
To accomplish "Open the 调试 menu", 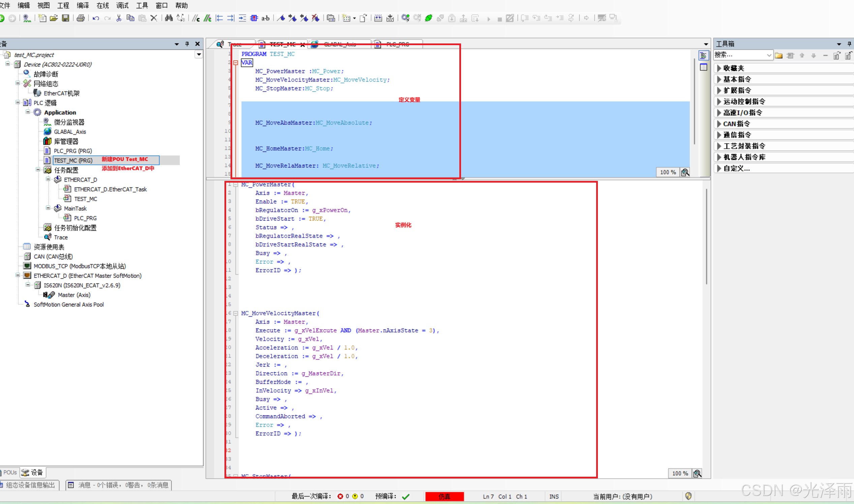I will (x=122, y=5).
